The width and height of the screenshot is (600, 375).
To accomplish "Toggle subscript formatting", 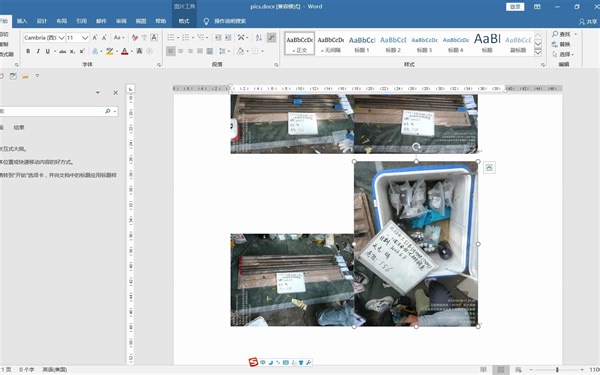I will (x=72, y=51).
